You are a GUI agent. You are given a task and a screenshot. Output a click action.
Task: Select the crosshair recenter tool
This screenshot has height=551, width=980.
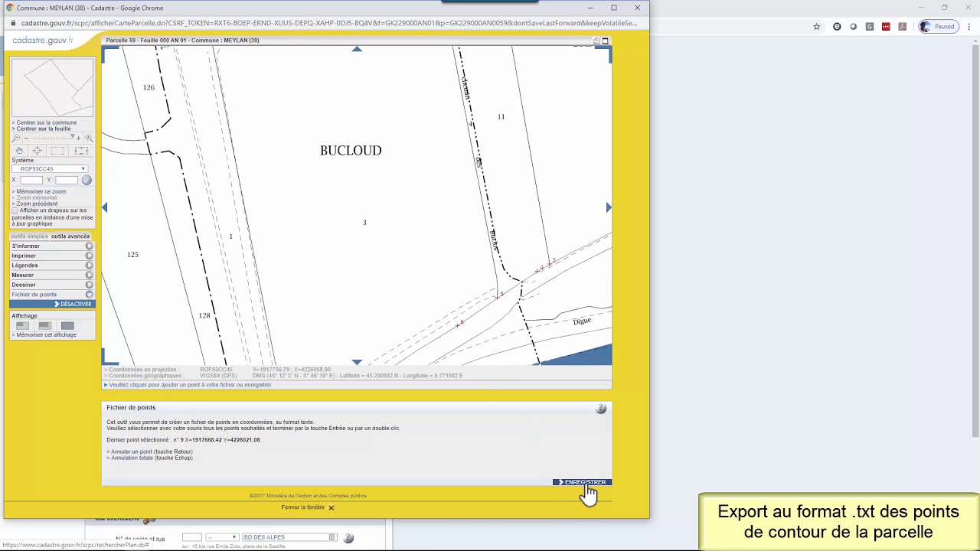click(37, 151)
